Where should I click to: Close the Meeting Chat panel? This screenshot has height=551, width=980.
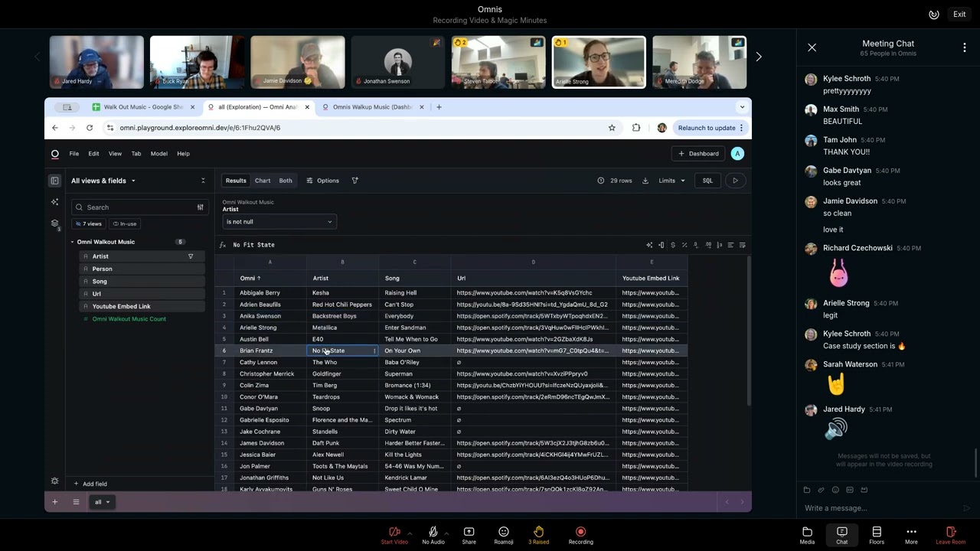[x=812, y=47]
